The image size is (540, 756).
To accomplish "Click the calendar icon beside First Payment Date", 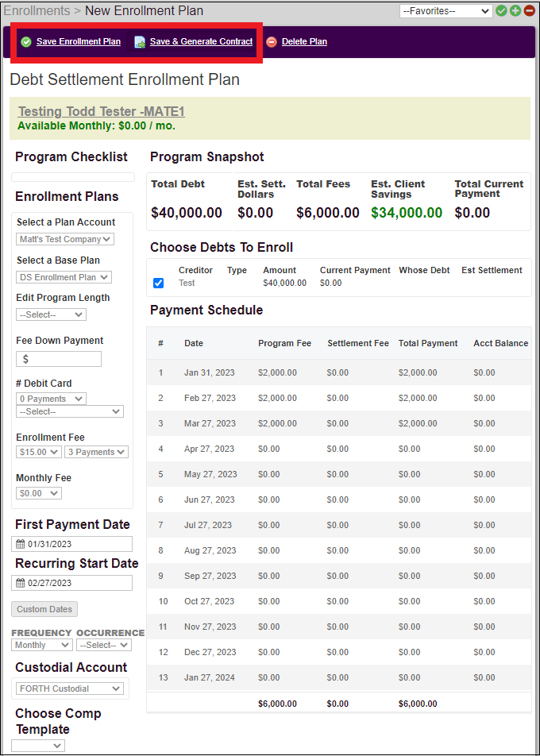I will pos(21,542).
